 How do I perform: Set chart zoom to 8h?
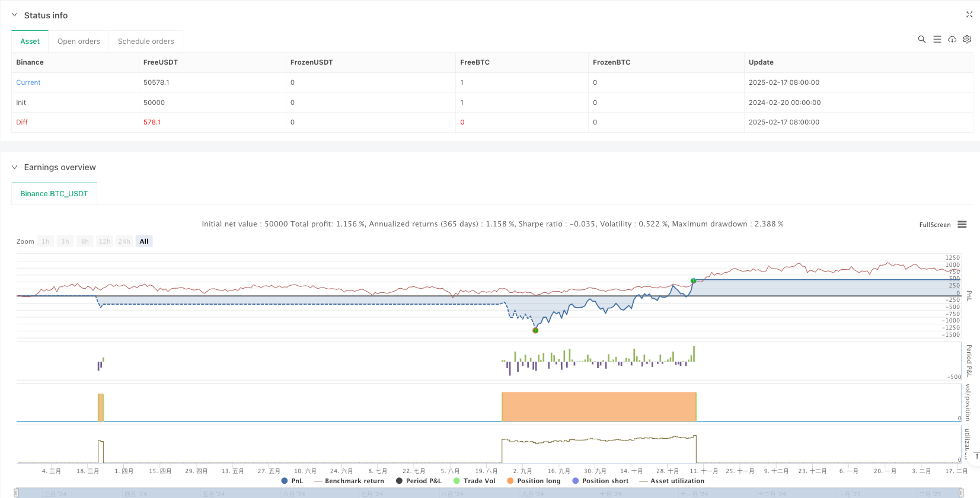pyautogui.click(x=85, y=241)
